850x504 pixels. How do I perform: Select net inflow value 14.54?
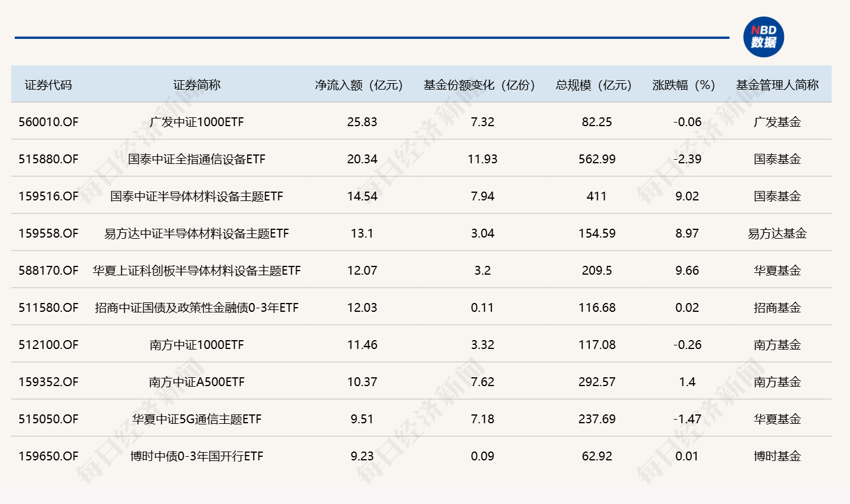point(362,196)
